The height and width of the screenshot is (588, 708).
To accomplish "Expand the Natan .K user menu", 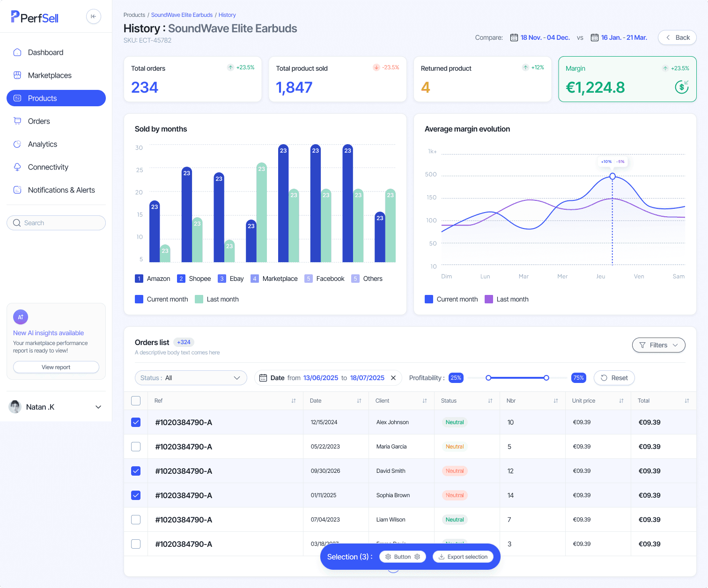I will pyautogui.click(x=98, y=407).
